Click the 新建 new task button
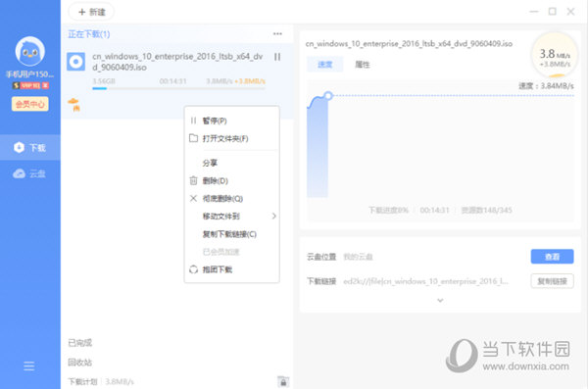588x389 pixels. click(91, 12)
